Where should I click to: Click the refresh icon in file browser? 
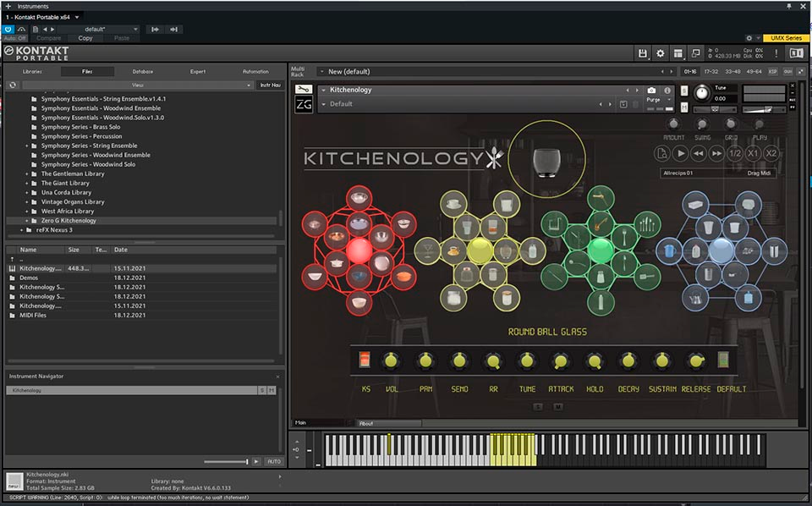pos(13,85)
